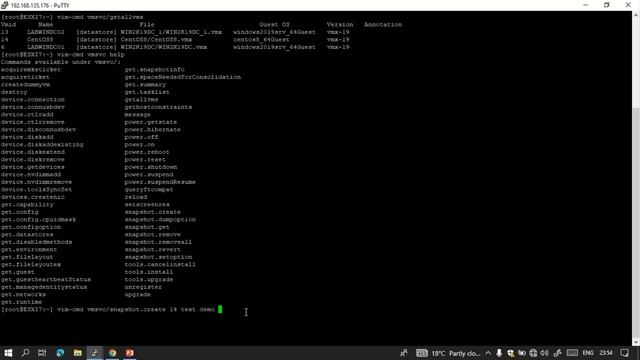Open Task View on the taskbar
This screenshot has width=640, height=360.
pos(42,353)
